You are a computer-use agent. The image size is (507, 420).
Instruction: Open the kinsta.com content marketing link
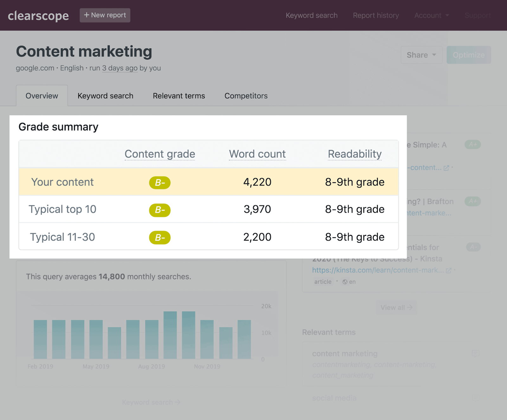[x=378, y=270]
